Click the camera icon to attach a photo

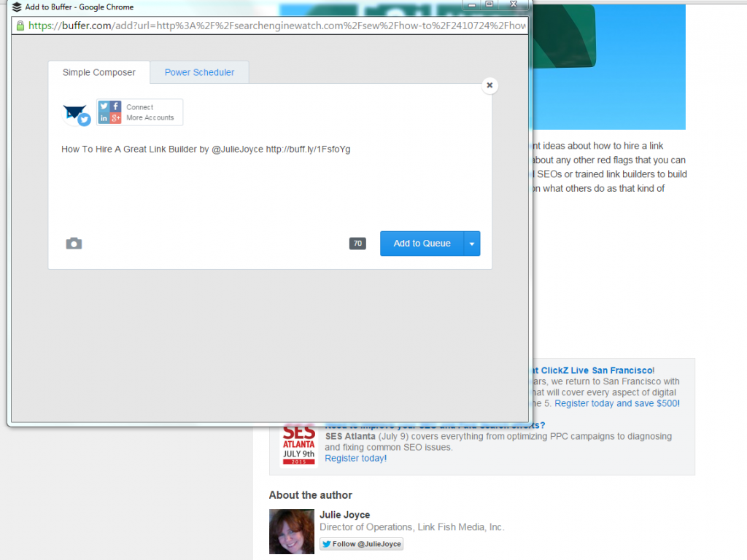pos(74,244)
